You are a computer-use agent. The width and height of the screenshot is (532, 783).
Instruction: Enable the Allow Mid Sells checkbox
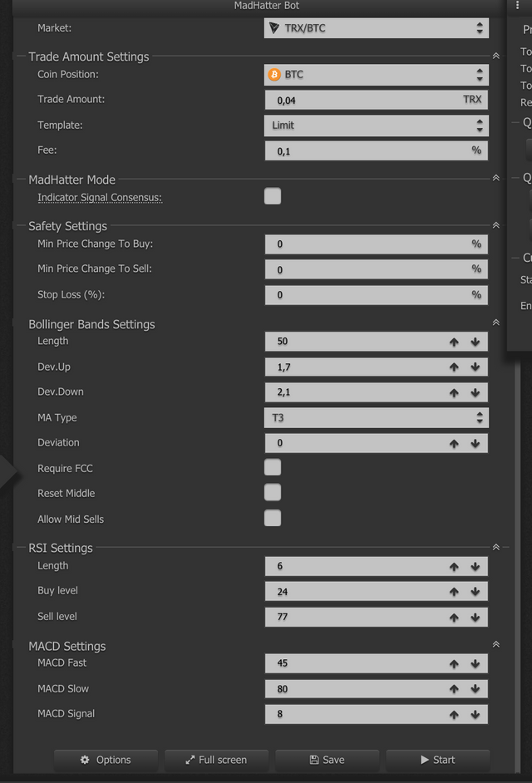(x=273, y=519)
